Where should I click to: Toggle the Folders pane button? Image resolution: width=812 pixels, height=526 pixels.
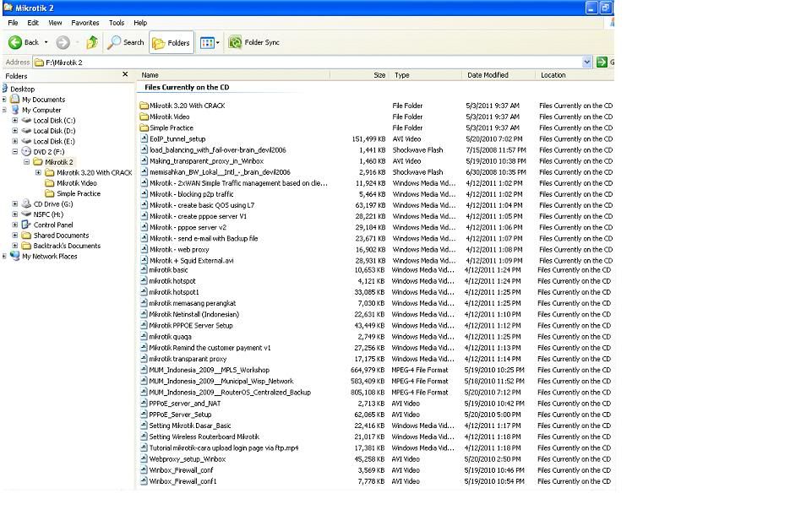coord(172,42)
